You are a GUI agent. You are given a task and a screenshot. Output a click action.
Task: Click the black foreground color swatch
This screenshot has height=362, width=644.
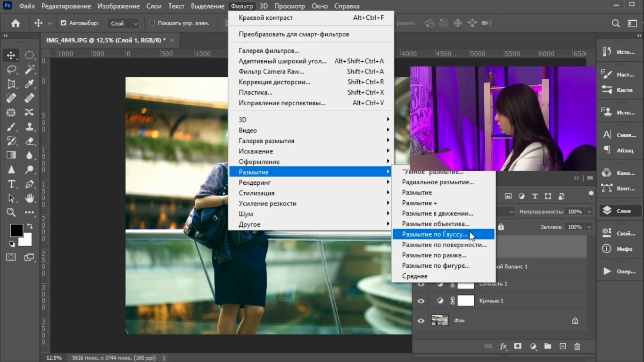[x=16, y=230]
